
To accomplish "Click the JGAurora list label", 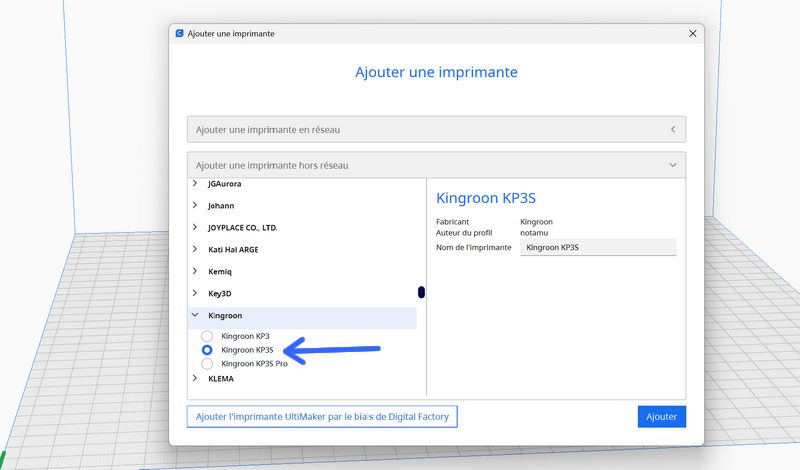I will pyautogui.click(x=224, y=184).
